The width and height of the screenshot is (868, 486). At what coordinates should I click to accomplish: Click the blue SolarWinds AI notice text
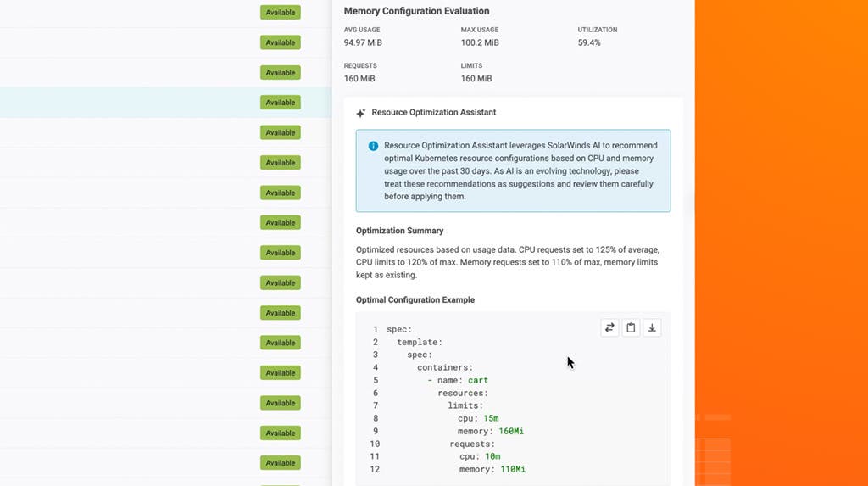pos(520,170)
